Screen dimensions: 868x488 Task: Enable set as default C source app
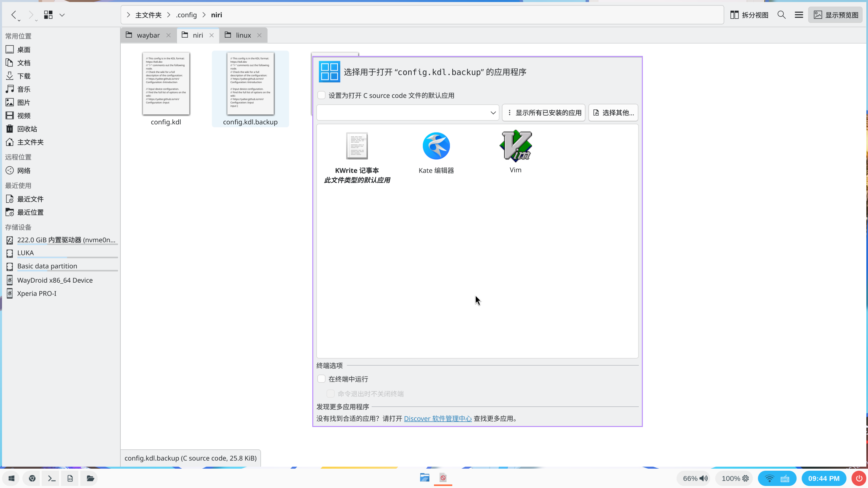click(321, 95)
